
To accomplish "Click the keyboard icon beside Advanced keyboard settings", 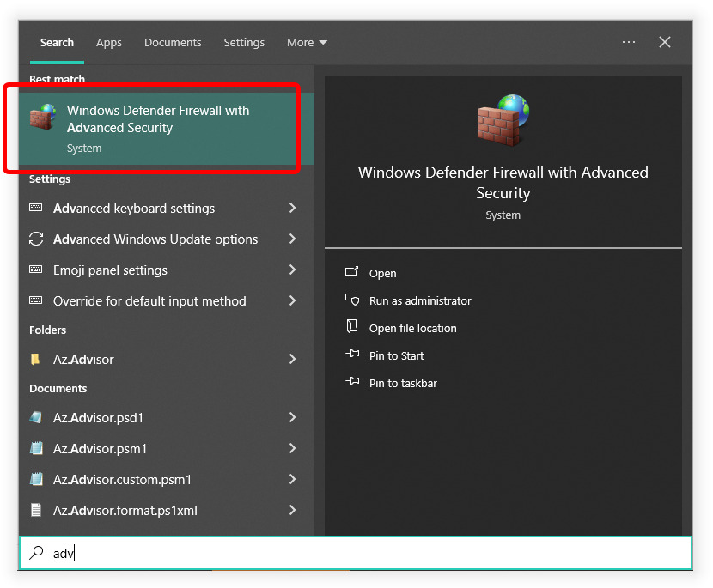I will tap(36, 208).
